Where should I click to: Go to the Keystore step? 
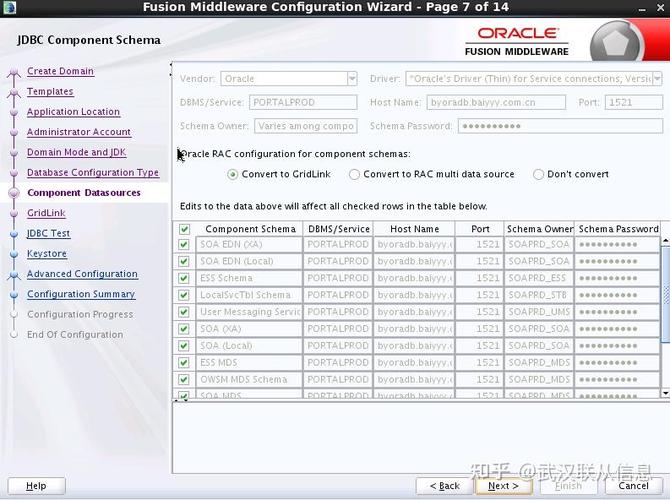(x=47, y=253)
